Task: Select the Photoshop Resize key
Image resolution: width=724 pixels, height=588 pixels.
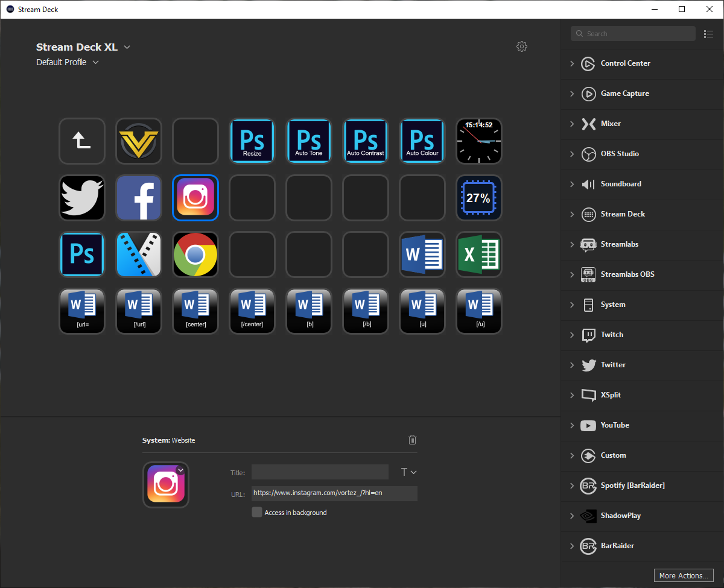Action: [x=252, y=141]
